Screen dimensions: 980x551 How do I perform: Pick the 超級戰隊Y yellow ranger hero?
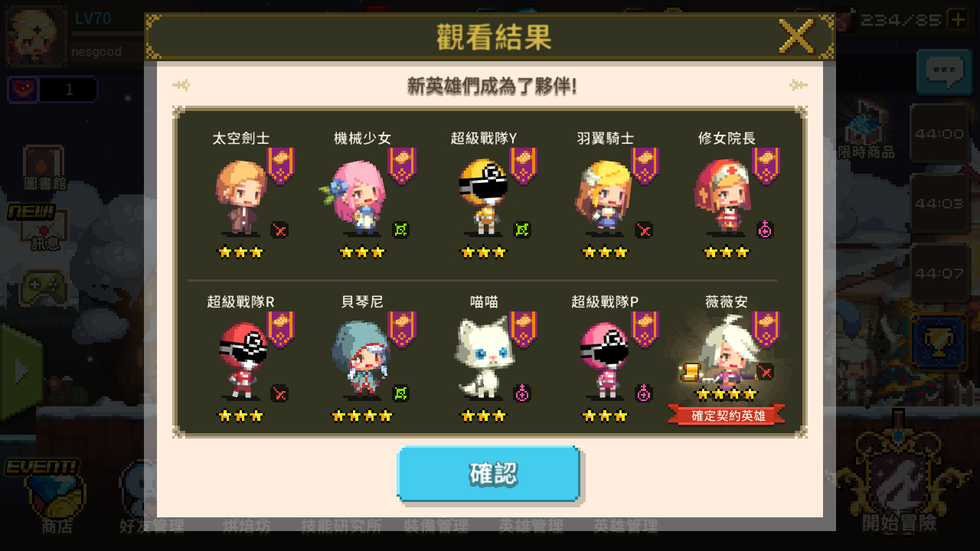click(x=482, y=197)
